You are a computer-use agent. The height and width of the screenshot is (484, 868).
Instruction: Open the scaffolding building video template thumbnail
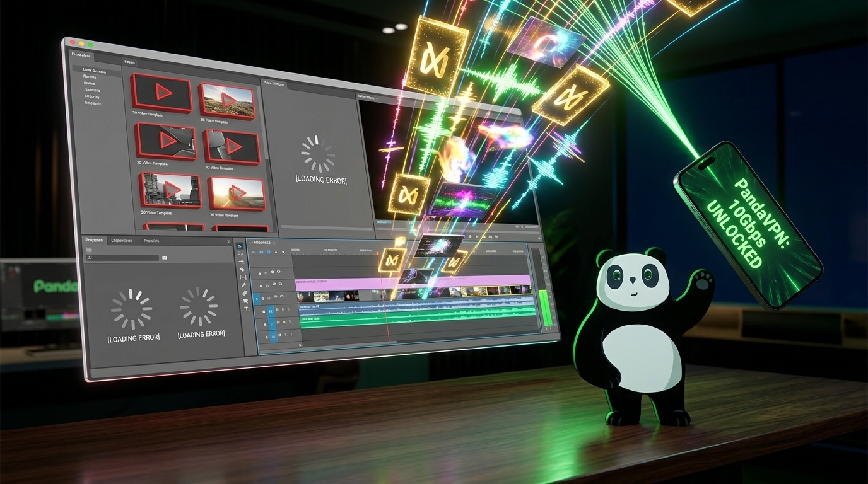pos(170,190)
